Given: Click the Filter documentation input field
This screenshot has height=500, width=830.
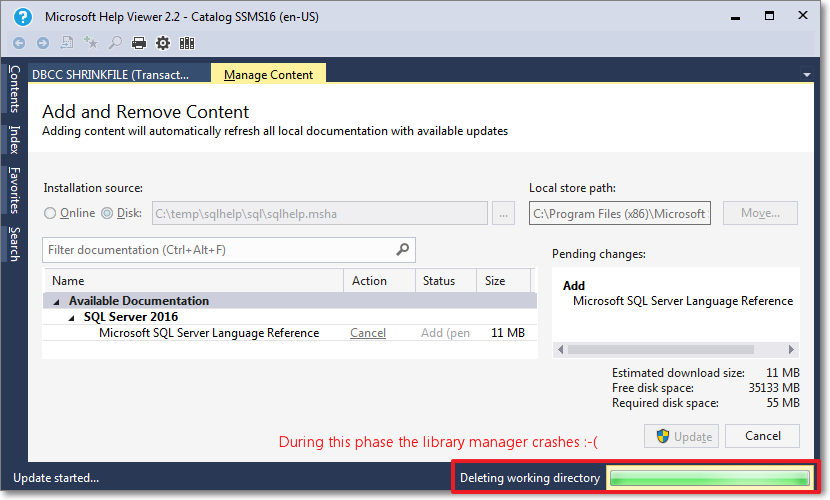Looking at the screenshot, I should [229, 250].
